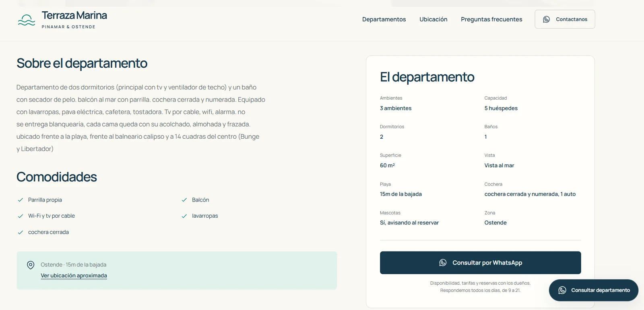Open the Ver ubicación aproximada link

point(74,276)
